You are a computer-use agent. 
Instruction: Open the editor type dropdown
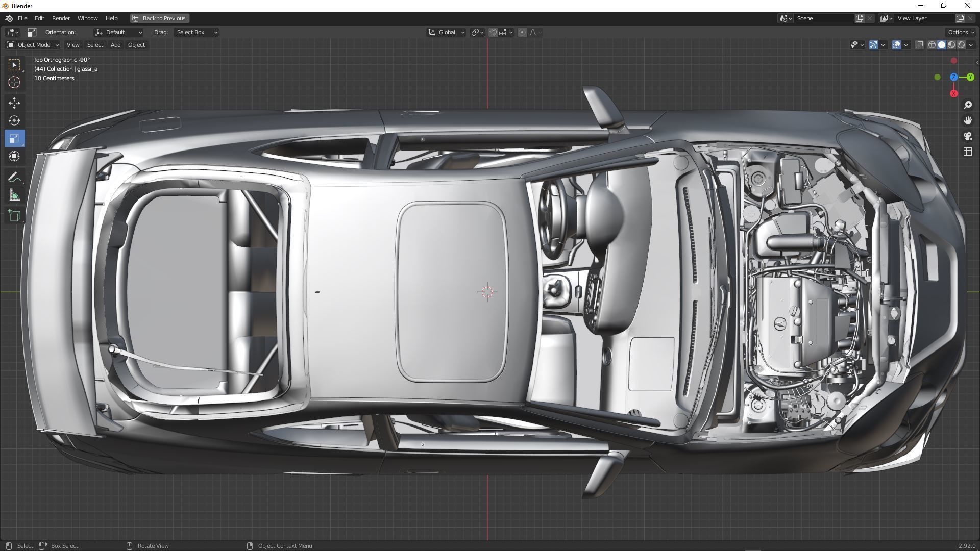[13, 32]
